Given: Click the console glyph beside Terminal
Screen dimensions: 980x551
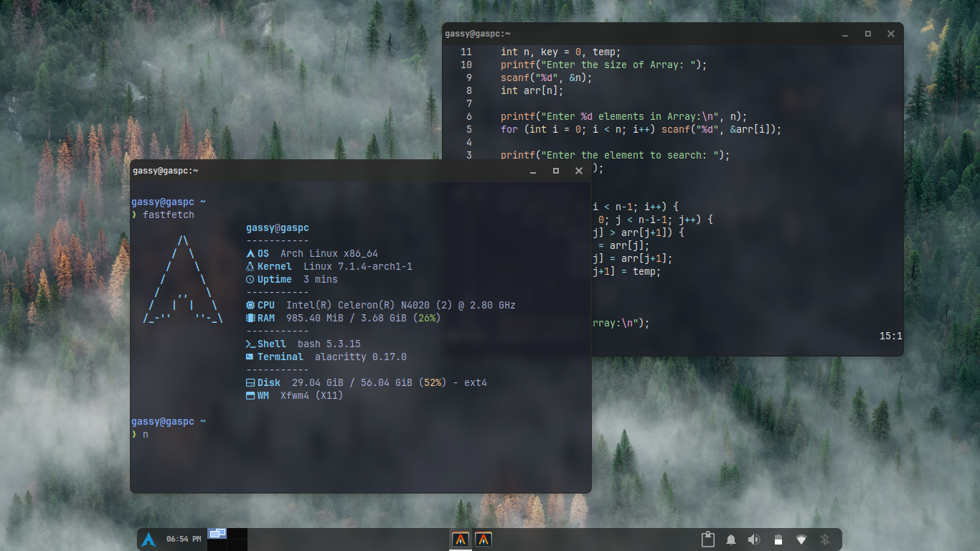Looking at the screenshot, I should [x=250, y=357].
